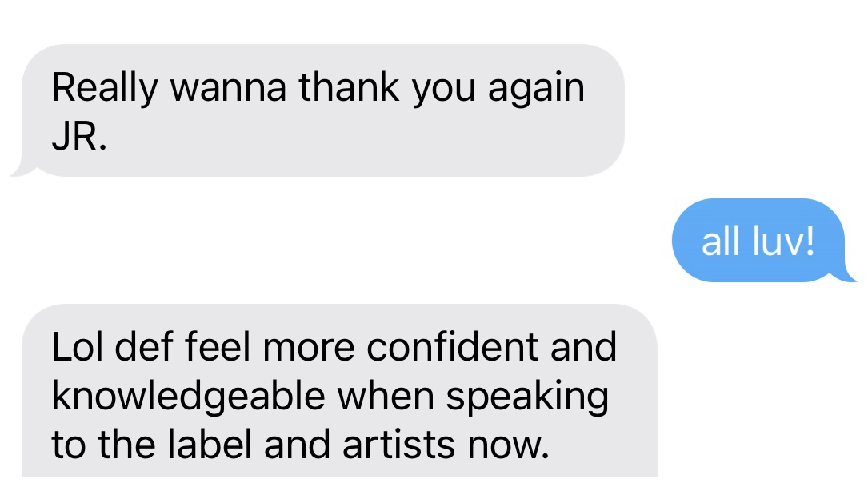This screenshot has height=487, width=868.
Task: Click the word 'Really' in first message
Action: click(x=105, y=89)
